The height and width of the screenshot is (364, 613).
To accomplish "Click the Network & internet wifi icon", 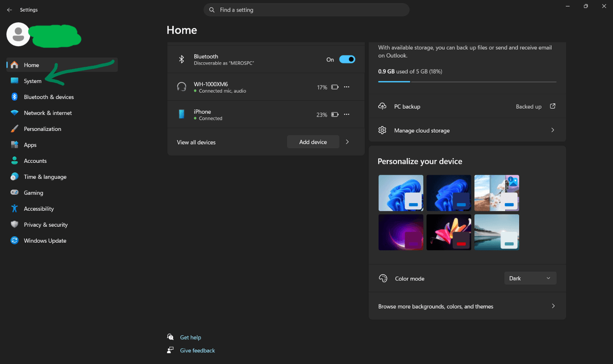I will click(x=14, y=113).
